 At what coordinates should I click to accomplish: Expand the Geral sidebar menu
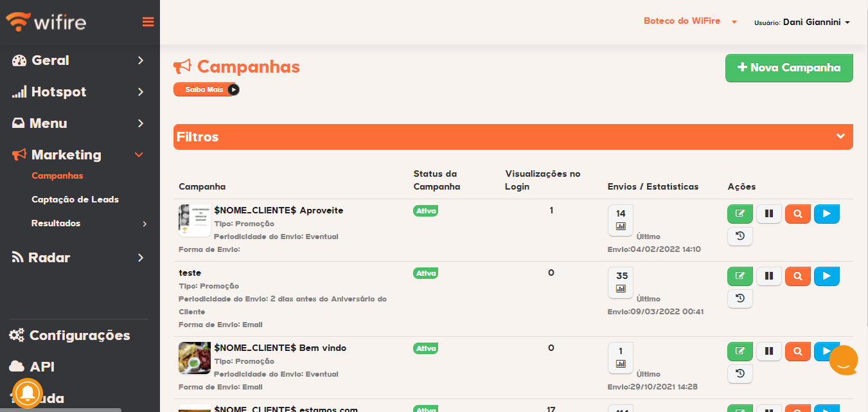80,60
